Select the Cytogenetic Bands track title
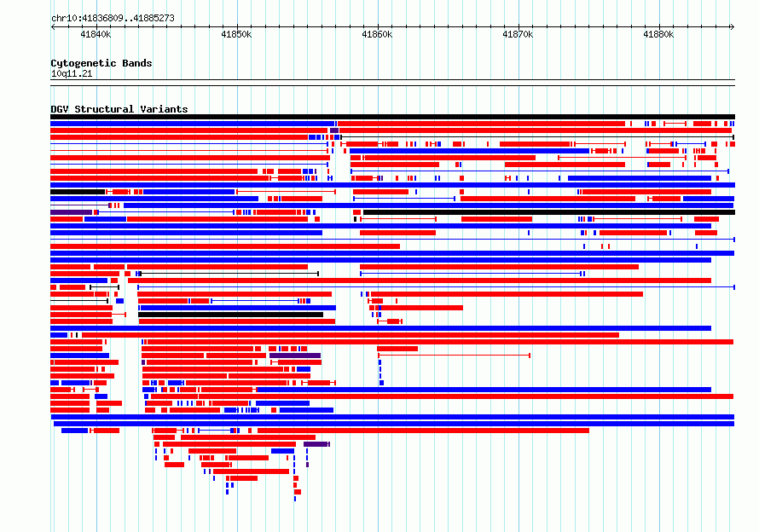 [x=101, y=63]
